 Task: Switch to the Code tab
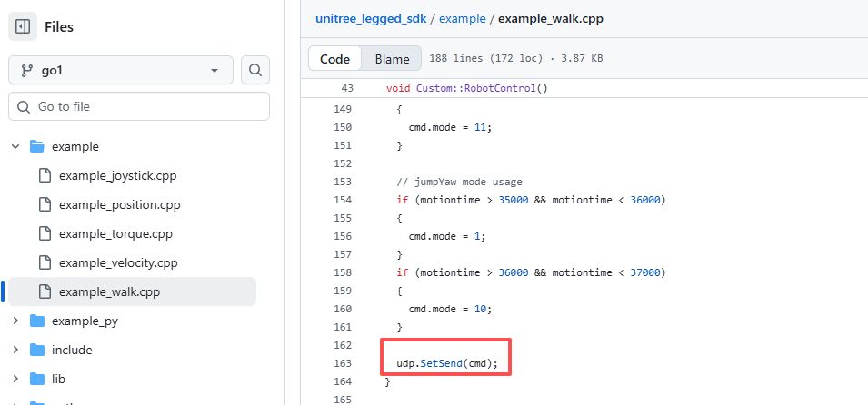334,59
